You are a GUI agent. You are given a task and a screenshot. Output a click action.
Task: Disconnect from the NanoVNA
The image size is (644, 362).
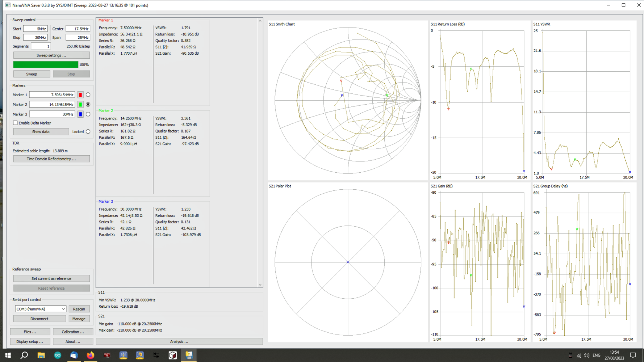coord(39,319)
